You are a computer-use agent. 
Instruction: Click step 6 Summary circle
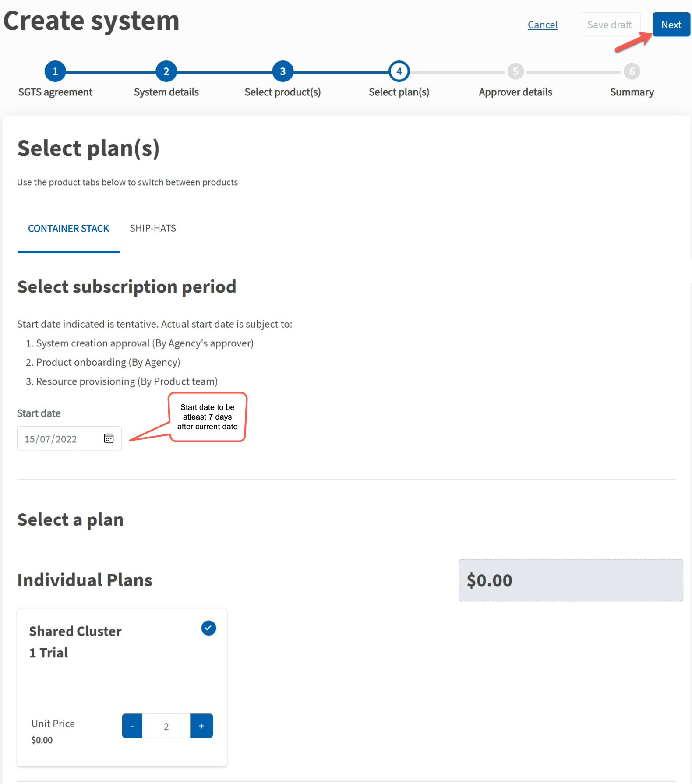click(x=632, y=71)
